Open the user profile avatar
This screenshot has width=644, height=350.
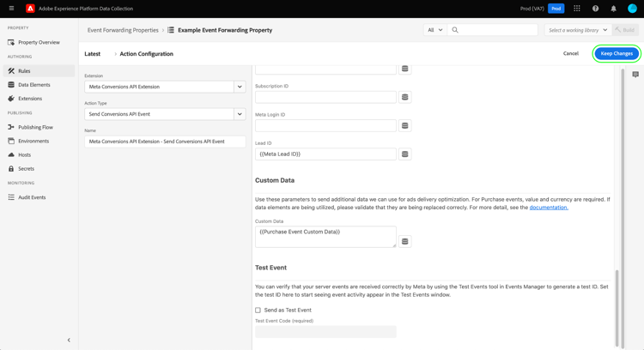coord(632,9)
